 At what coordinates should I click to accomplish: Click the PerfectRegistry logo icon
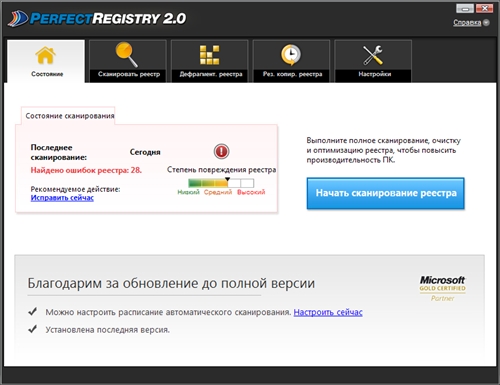pos(18,19)
